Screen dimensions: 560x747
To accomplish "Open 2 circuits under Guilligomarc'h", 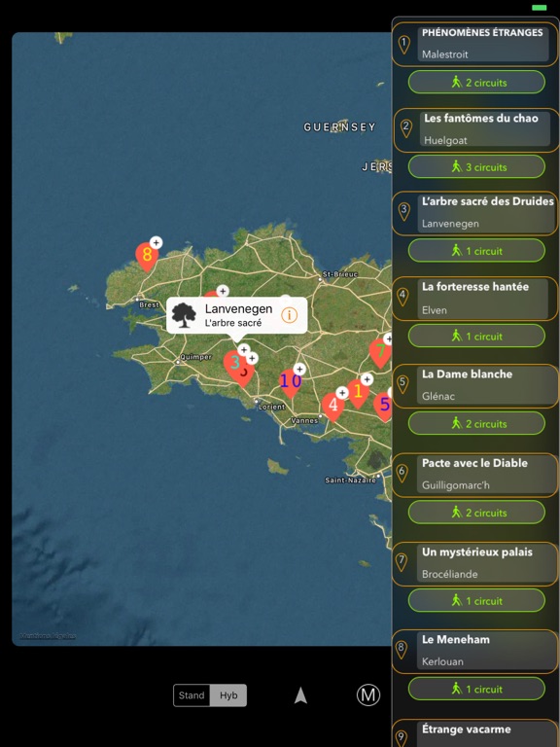I will point(476,513).
